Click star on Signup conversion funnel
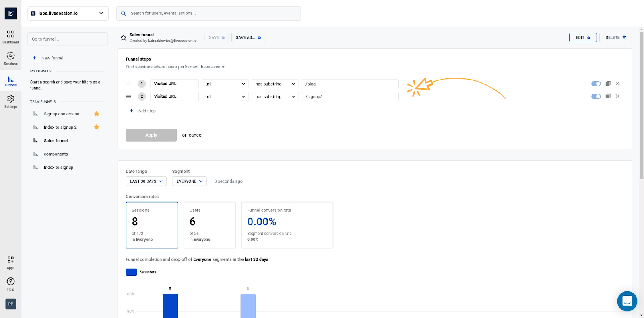Screen dimensions: 644x318 pyautogui.click(x=97, y=114)
